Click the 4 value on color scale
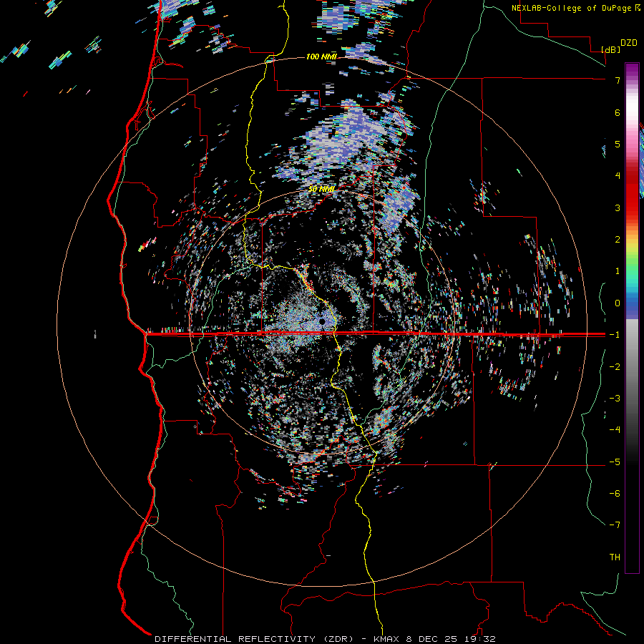Image resolution: width=644 pixels, height=644 pixels. [x=618, y=176]
